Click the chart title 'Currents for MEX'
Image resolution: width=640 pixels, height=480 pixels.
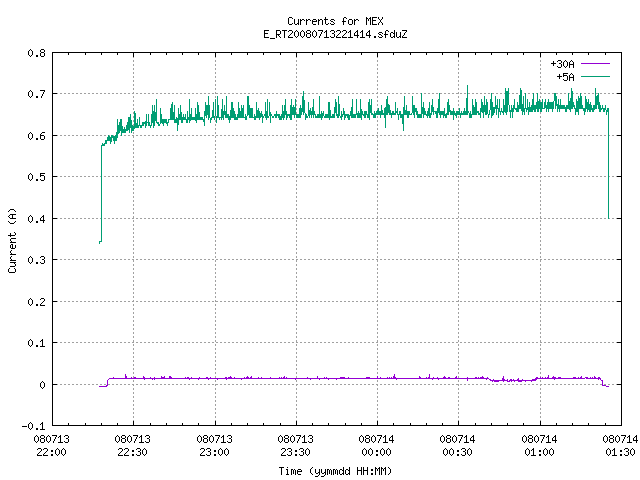click(x=335, y=21)
